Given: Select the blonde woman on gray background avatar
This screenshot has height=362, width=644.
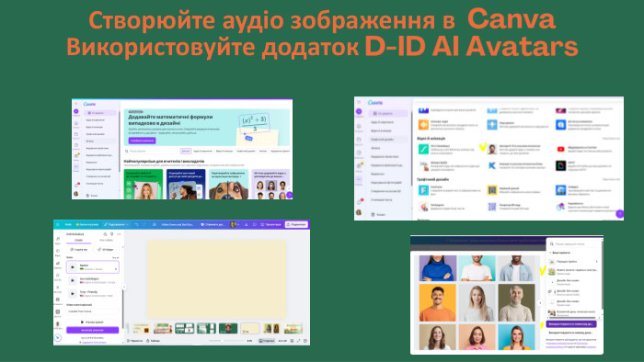Looking at the screenshot, I should [477, 302].
